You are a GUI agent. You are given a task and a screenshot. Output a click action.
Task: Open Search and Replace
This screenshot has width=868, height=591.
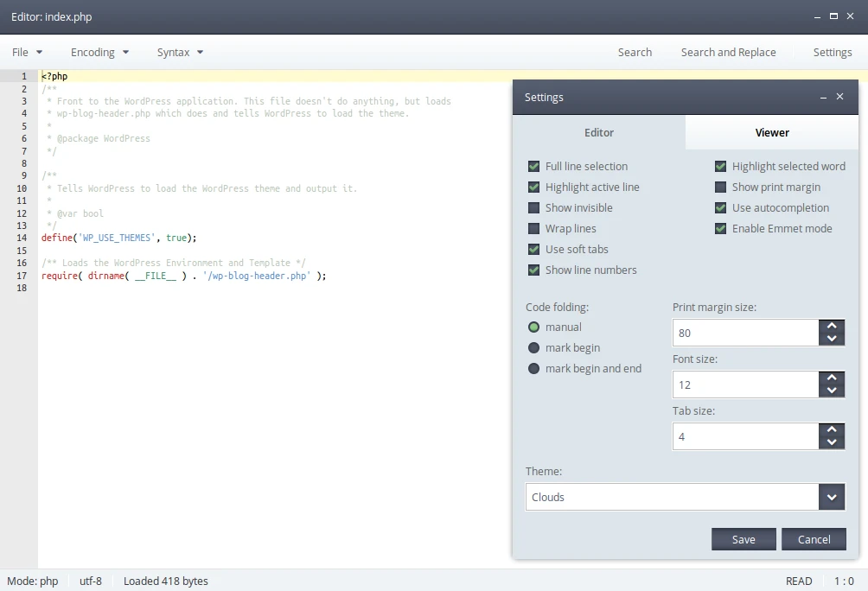coord(729,52)
